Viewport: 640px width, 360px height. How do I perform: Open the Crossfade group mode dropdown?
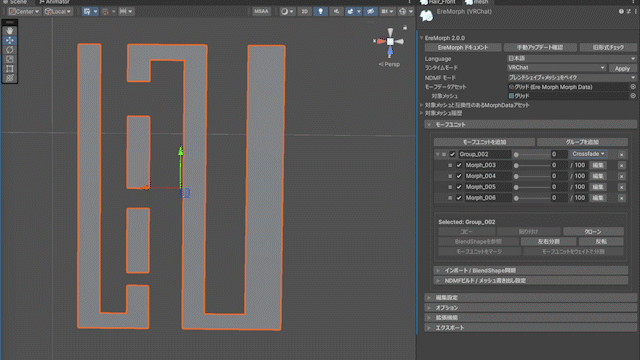point(589,154)
